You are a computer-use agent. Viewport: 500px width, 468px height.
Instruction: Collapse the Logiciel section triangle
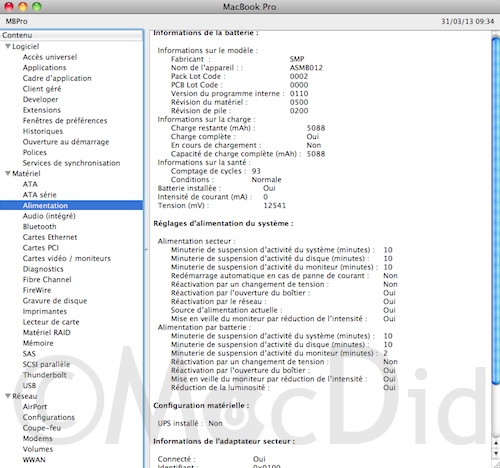8,47
